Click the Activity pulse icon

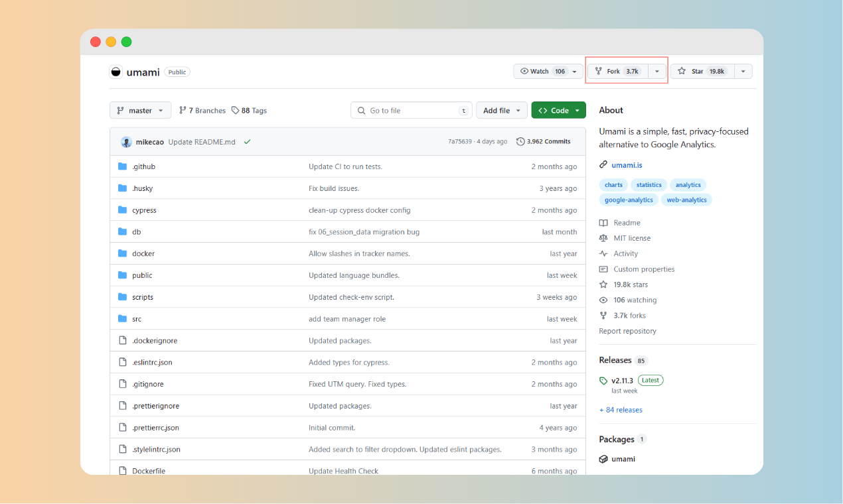[x=603, y=254]
